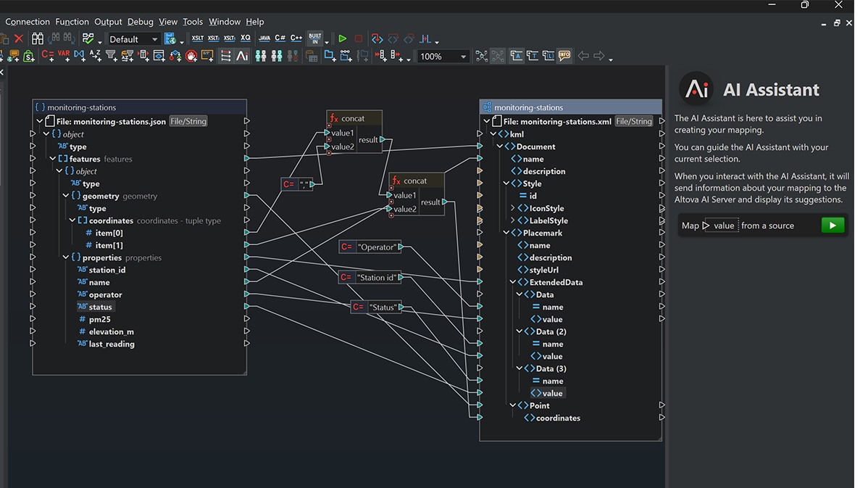Select the "Status" constant component

point(377,307)
